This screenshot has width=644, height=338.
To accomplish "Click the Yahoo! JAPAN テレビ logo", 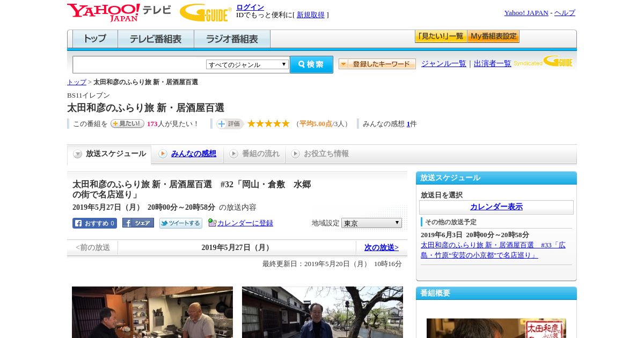I will 119,12.
